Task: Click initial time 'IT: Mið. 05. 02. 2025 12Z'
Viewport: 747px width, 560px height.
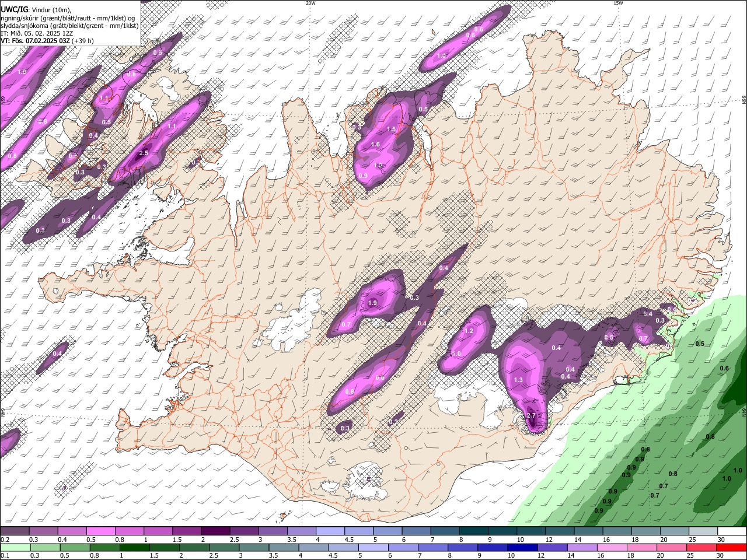Action: (x=37, y=33)
